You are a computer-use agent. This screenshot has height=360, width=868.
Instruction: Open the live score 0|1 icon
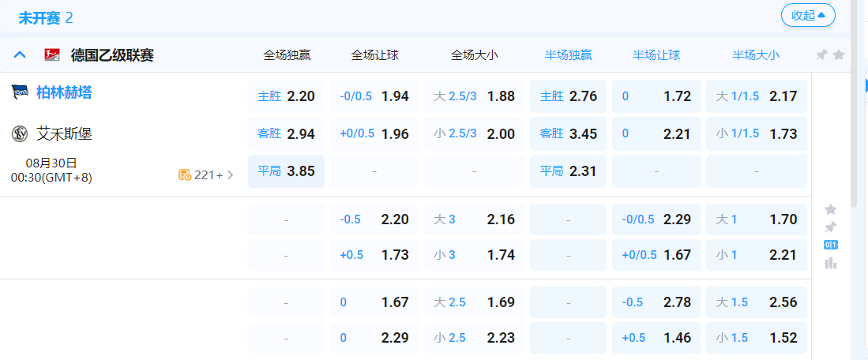830,245
